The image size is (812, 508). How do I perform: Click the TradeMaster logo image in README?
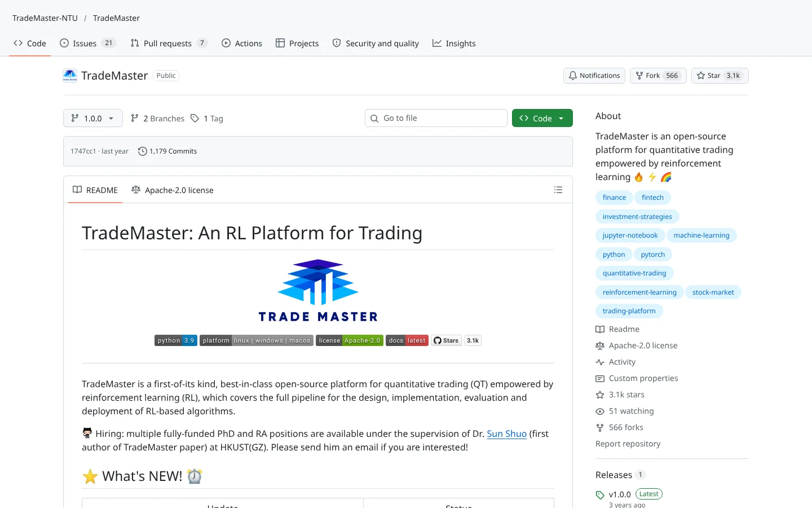[318, 291]
